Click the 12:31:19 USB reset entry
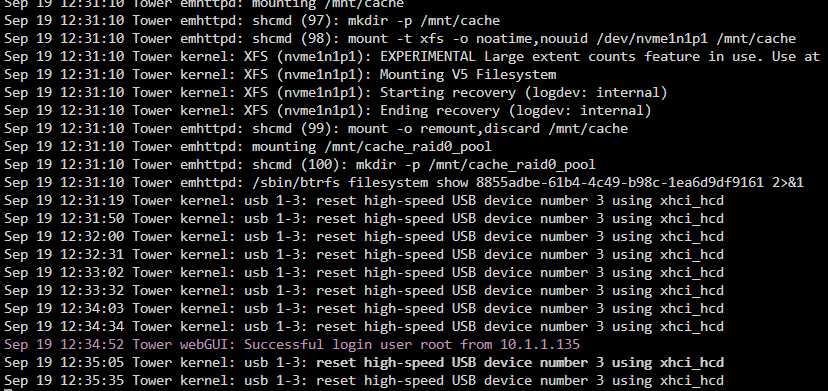 click(x=364, y=201)
